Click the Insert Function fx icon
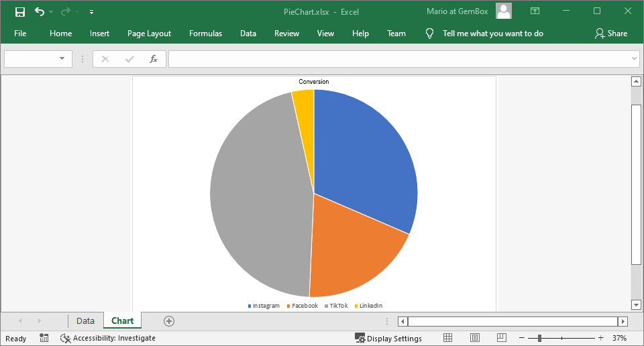The height and width of the screenshot is (346, 644). point(154,59)
